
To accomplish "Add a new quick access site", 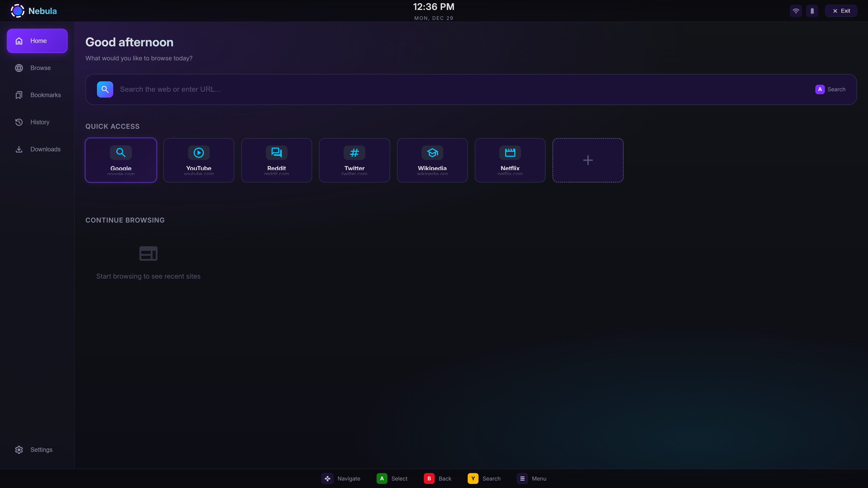I will [588, 160].
